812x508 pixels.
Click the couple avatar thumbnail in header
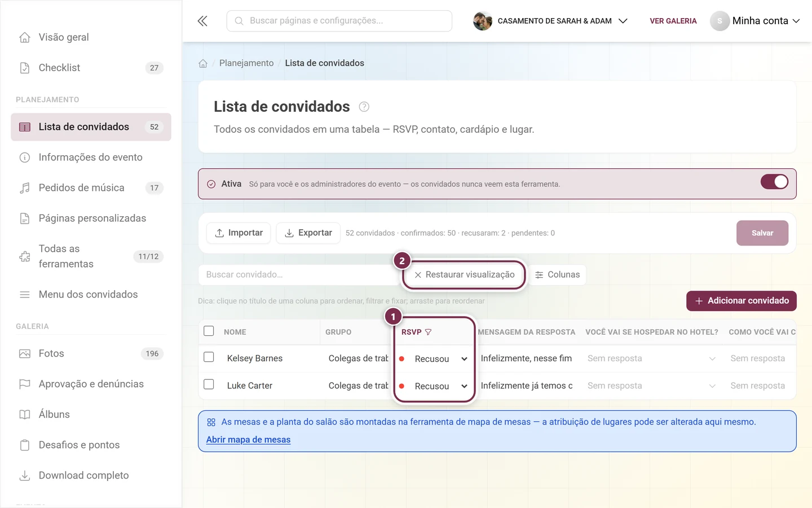(482, 21)
